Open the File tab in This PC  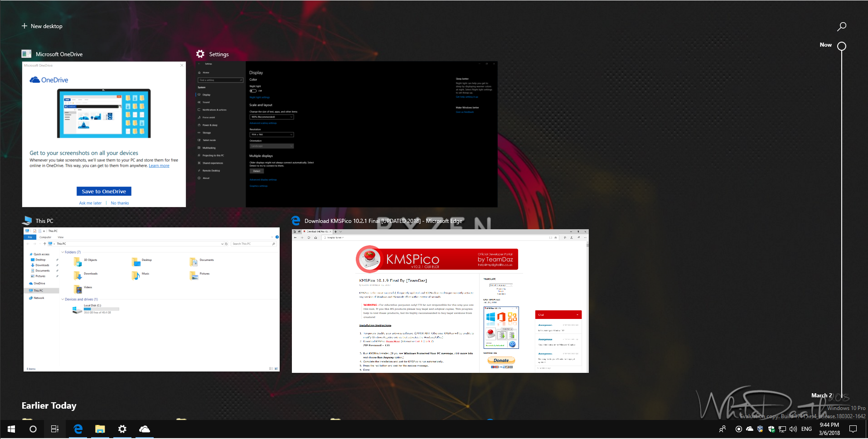tap(30, 237)
